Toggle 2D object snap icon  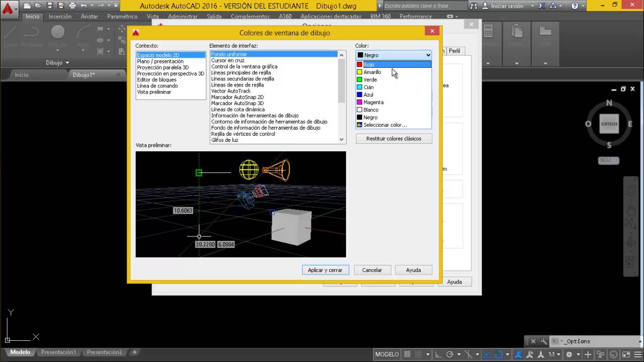coord(499,354)
